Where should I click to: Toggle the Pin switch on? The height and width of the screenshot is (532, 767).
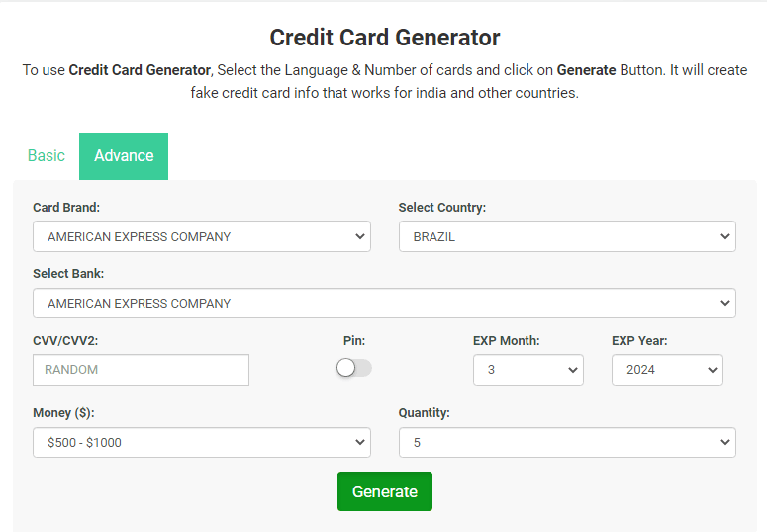(x=354, y=368)
